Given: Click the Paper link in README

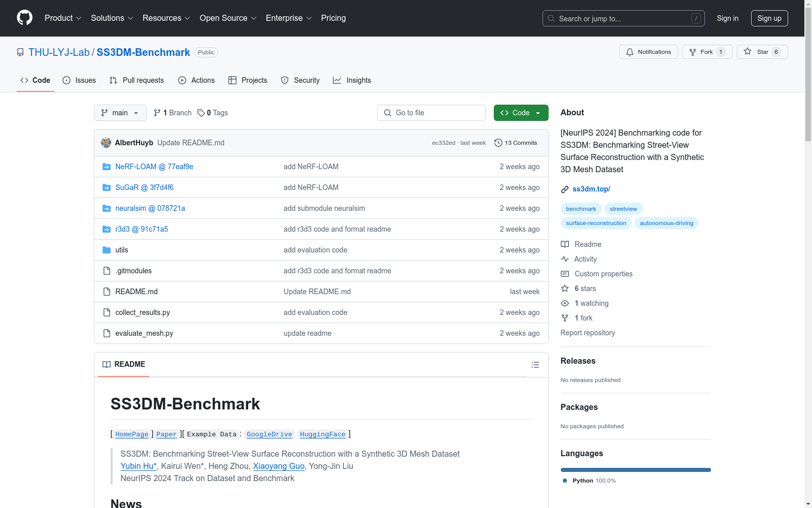Looking at the screenshot, I should [166, 434].
